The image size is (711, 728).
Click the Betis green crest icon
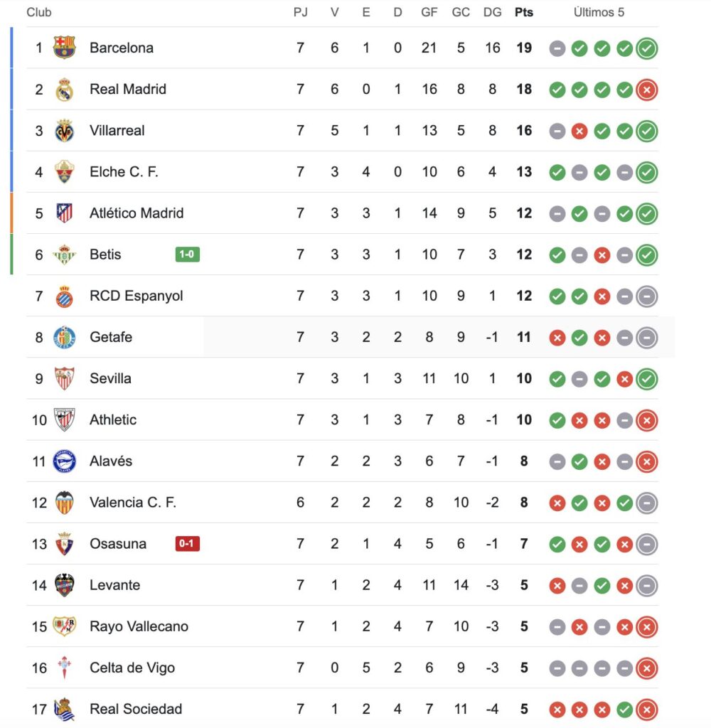(x=64, y=255)
